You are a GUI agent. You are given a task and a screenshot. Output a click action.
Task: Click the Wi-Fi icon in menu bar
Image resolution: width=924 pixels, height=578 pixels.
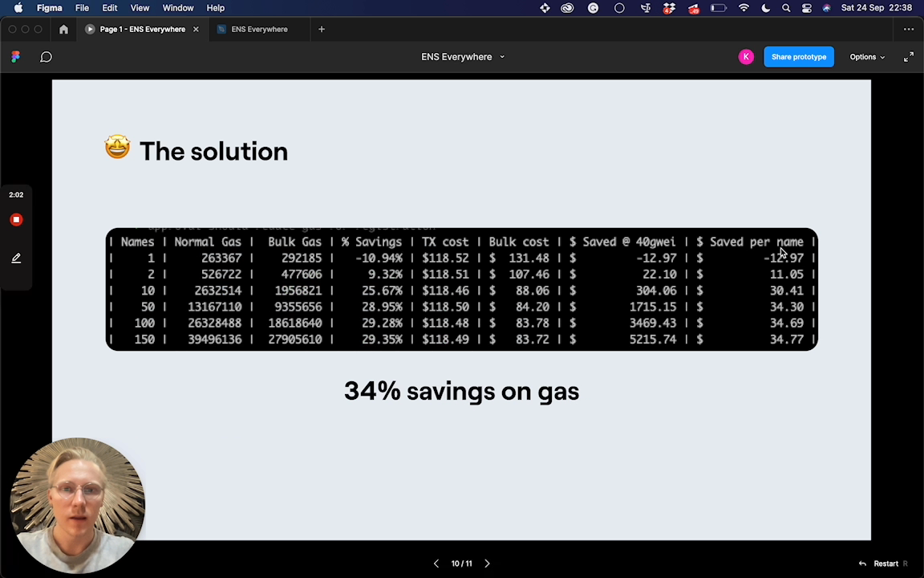(x=744, y=8)
